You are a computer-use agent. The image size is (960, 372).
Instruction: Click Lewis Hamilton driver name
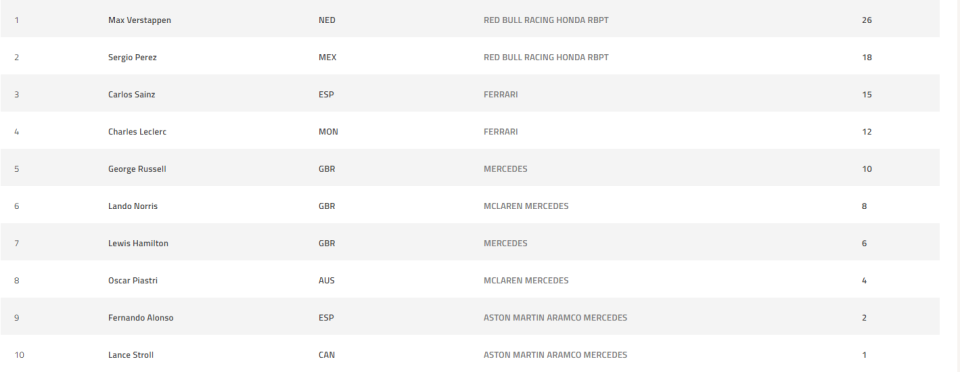click(x=138, y=244)
